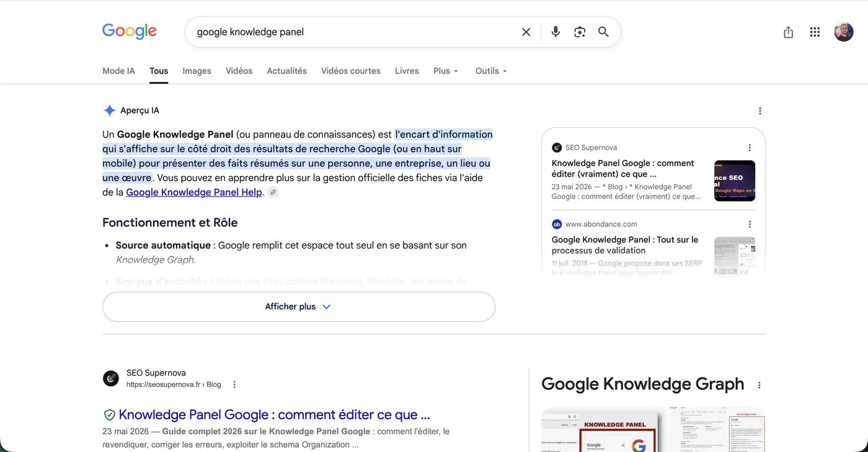Open the Google apps grid
Screen dimensions: 868x452
point(815,32)
